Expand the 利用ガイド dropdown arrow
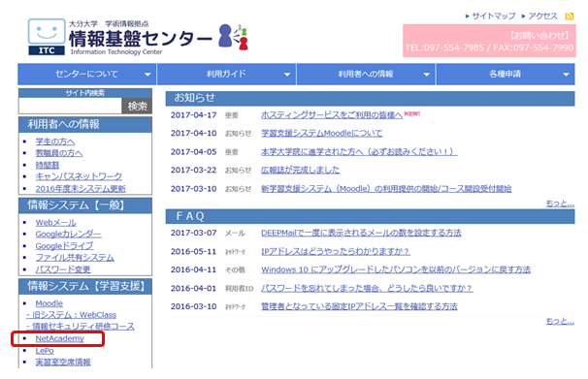 point(287,75)
